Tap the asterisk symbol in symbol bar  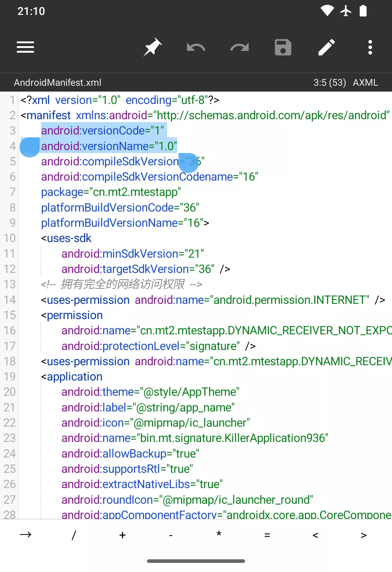(219, 535)
